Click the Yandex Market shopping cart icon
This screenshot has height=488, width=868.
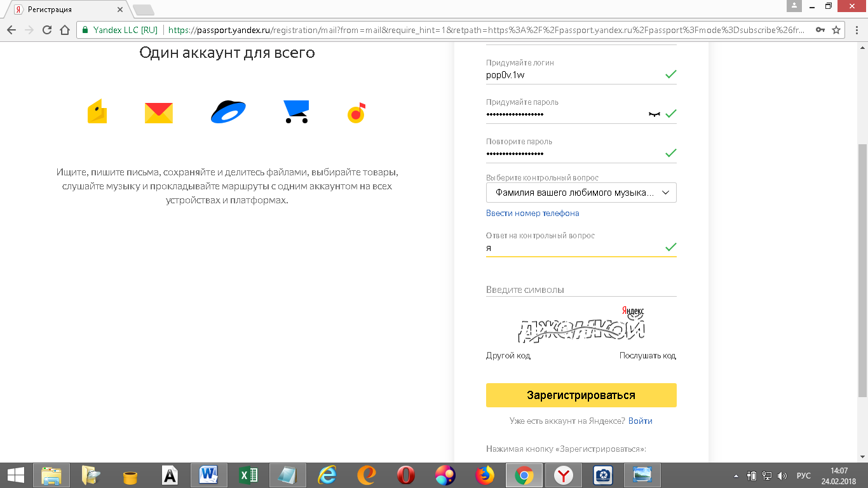click(x=296, y=112)
